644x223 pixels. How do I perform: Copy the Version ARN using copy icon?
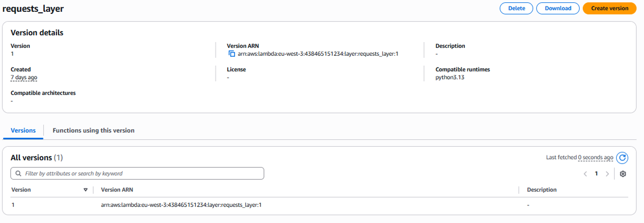pos(232,54)
